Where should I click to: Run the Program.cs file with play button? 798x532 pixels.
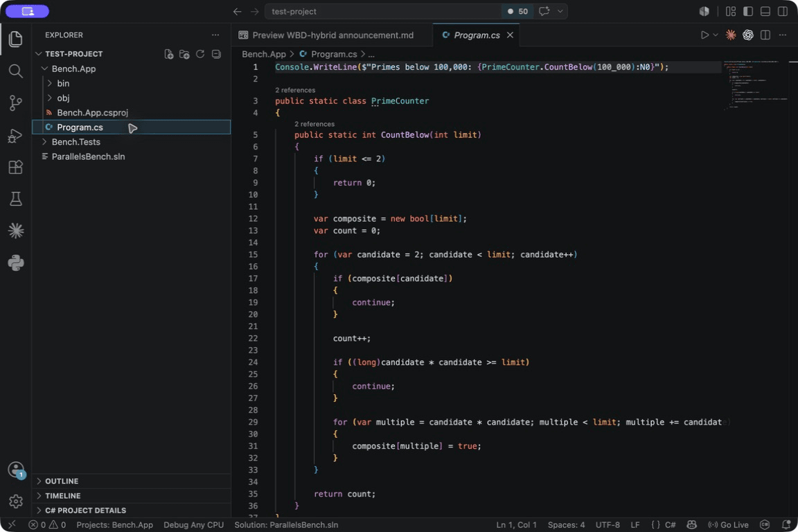704,35
